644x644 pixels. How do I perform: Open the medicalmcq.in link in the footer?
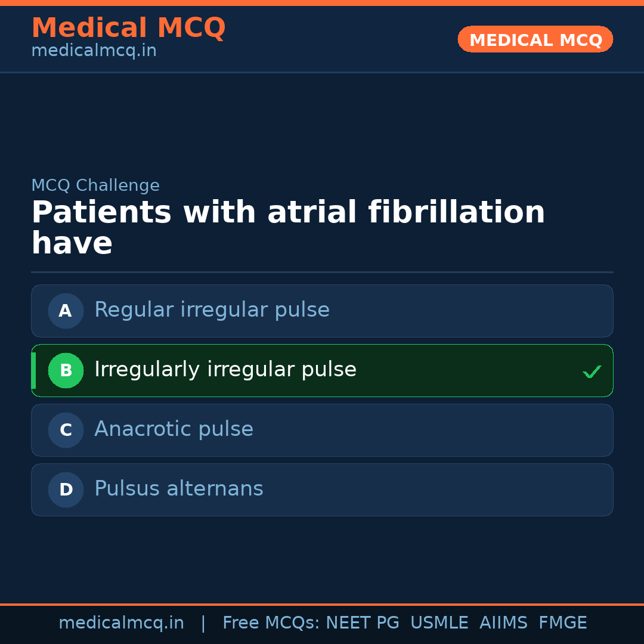coord(121,623)
